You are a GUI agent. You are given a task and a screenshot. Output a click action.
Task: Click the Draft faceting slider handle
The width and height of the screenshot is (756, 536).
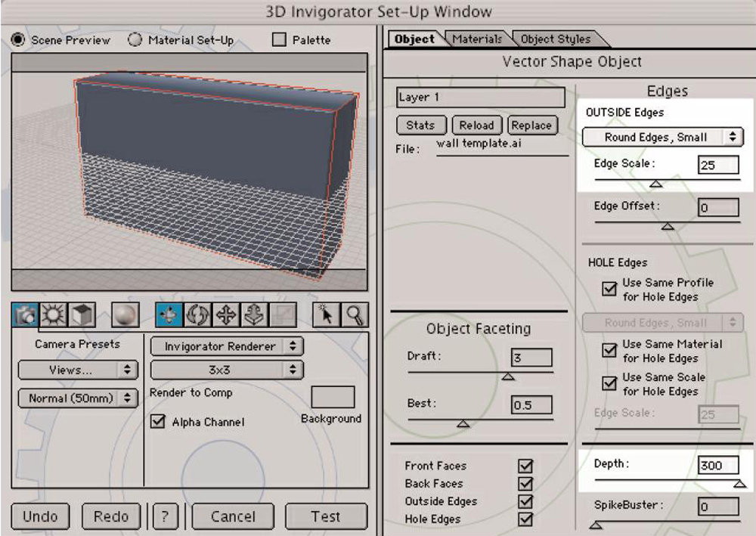508,376
